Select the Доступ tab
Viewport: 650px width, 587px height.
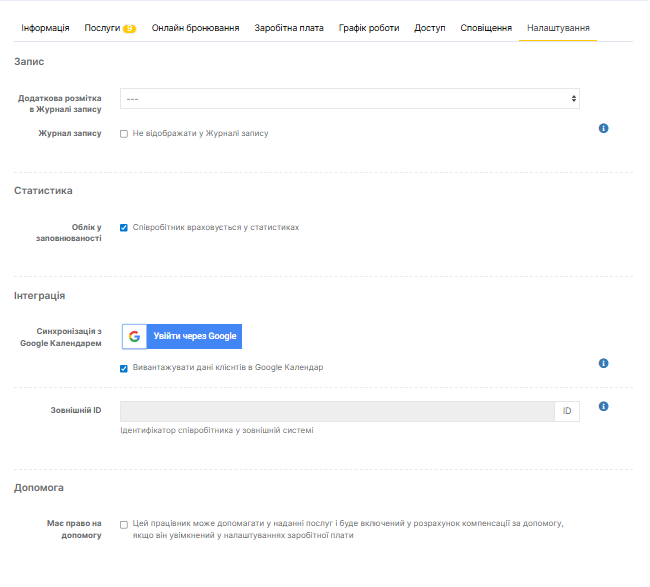click(x=430, y=27)
